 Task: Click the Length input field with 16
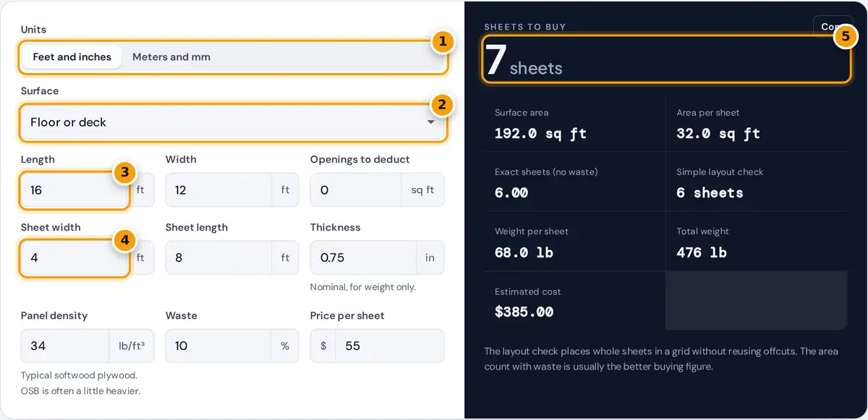point(75,190)
